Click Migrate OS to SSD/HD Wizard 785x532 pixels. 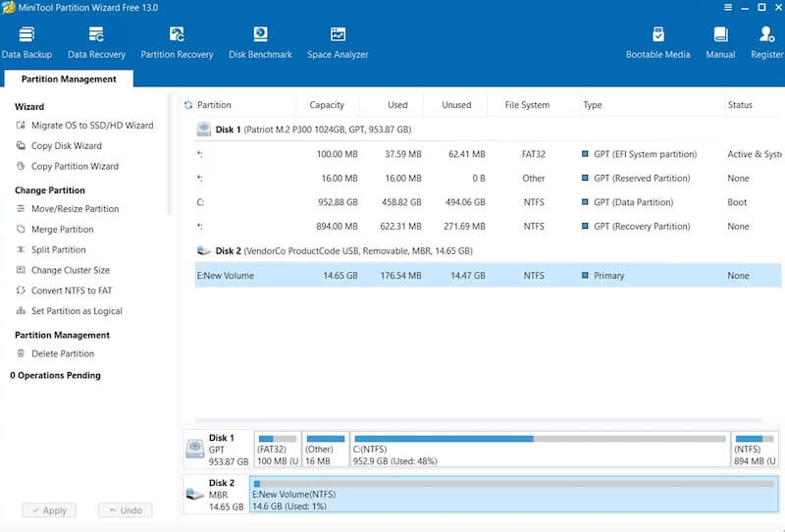click(91, 126)
